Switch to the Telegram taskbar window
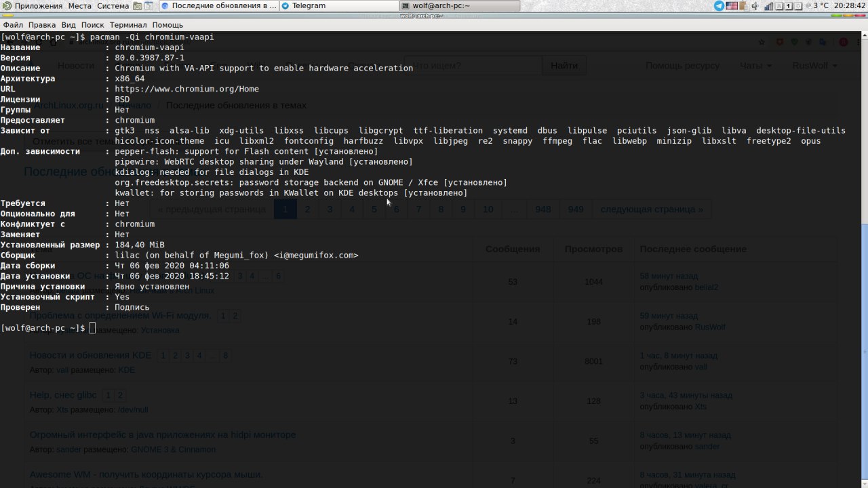The image size is (868, 488). pos(339,5)
